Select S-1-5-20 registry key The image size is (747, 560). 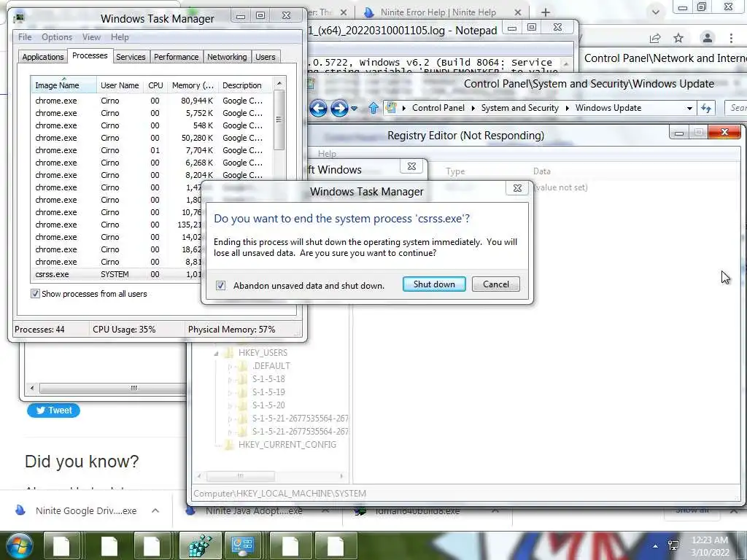pyautogui.click(x=268, y=405)
